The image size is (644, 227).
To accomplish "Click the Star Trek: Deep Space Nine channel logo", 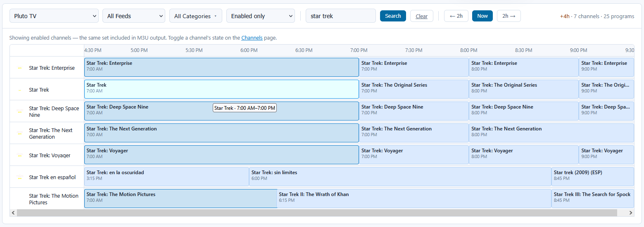I will coord(19,112).
